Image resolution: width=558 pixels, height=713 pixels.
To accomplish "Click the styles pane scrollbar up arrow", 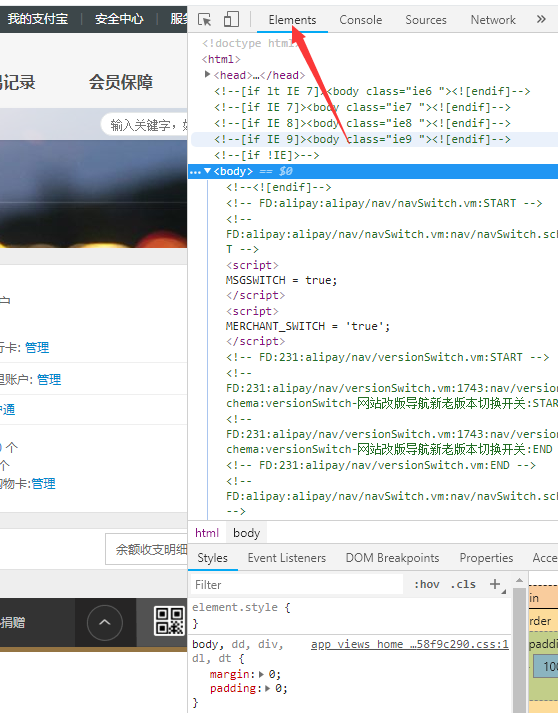I will tap(519, 581).
